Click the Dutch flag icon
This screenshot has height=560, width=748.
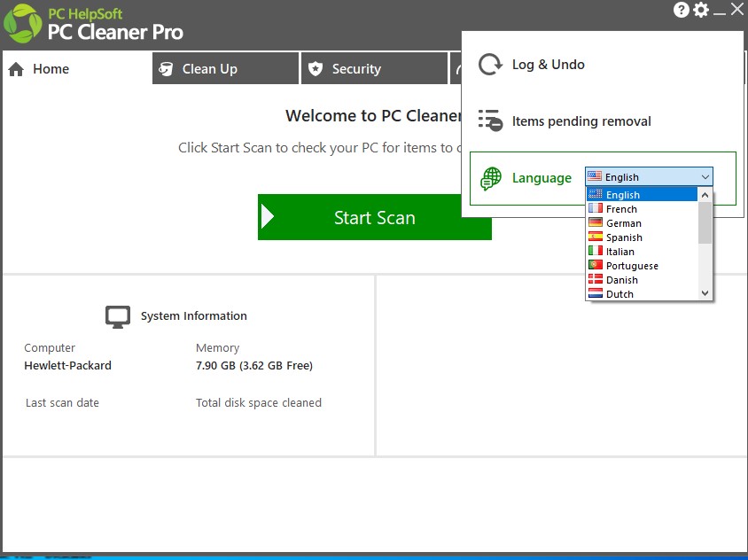click(x=596, y=293)
